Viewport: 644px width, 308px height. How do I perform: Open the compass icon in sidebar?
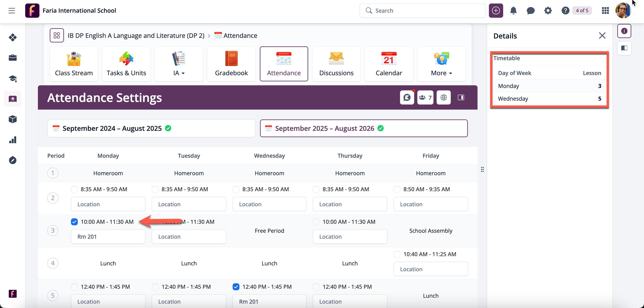click(13, 160)
